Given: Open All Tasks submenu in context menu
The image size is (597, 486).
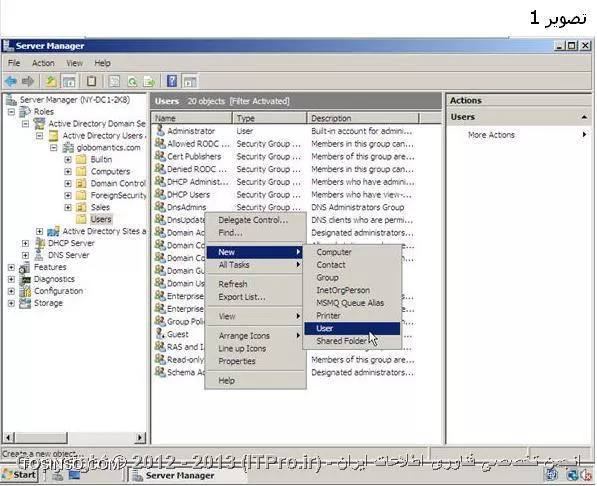Looking at the screenshot, I should [x=255, y=265].
